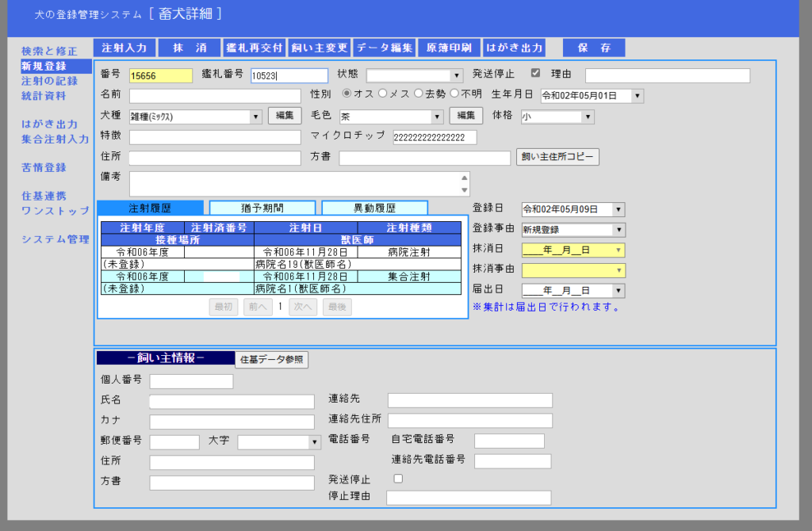
Task: Click the 原簿印刷 toolbar button
Action: (x=449, y=48)
